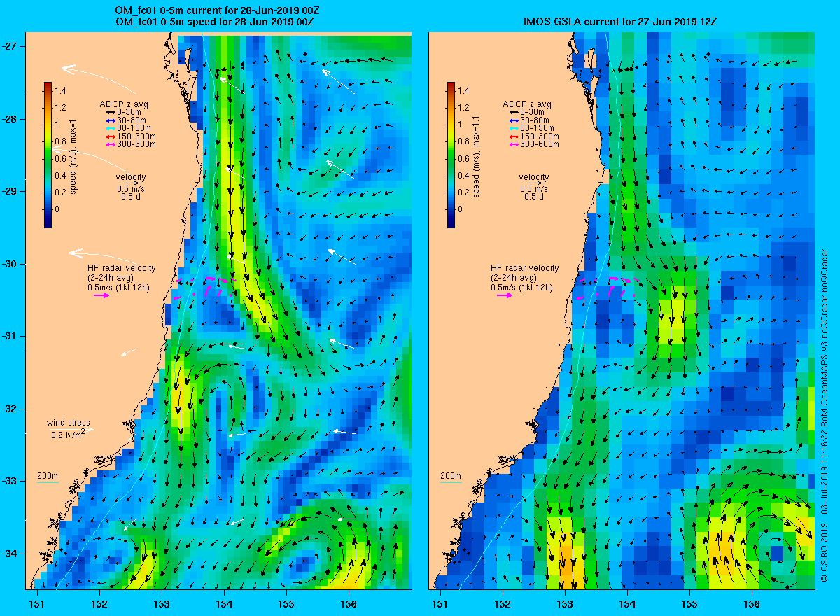Click the 'ADCP z avg' heading in left map
840x616 pixels.
(124, 104)
